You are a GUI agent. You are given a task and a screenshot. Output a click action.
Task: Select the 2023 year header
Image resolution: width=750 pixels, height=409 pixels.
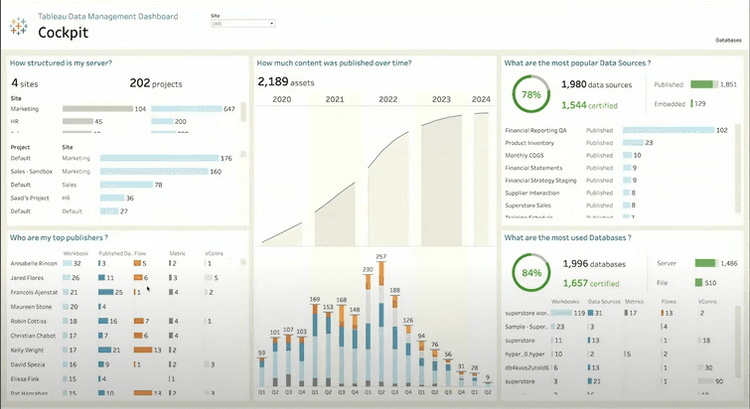441,99
